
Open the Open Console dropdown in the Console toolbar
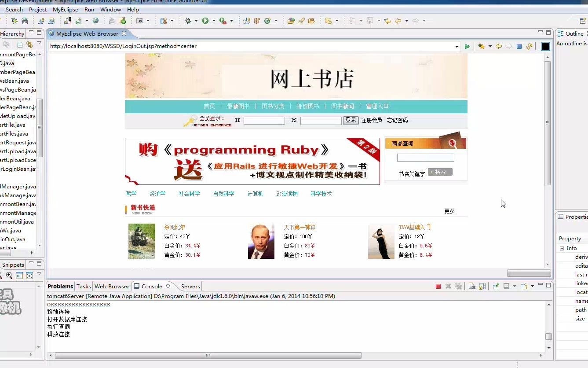[x=532, y=286]
